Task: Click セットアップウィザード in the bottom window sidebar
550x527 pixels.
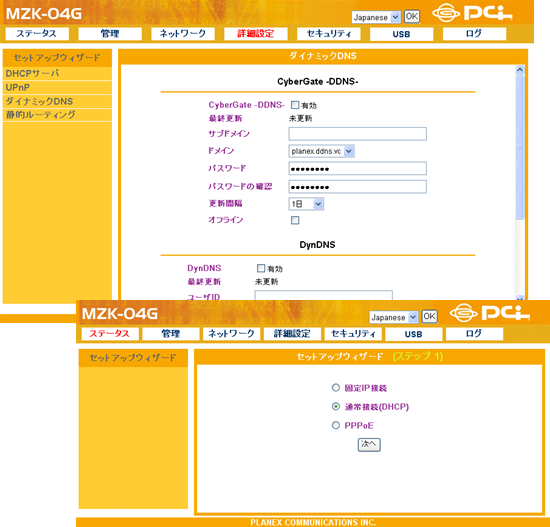Action: coord(133,358)
